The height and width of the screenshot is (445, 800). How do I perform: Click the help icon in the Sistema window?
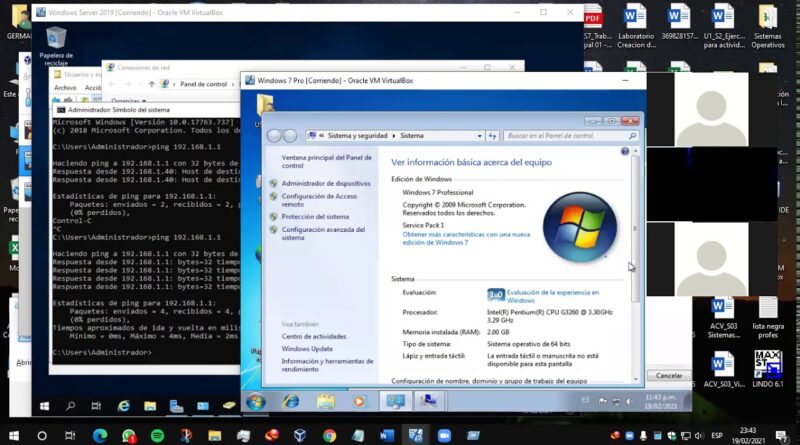point(624,152)
